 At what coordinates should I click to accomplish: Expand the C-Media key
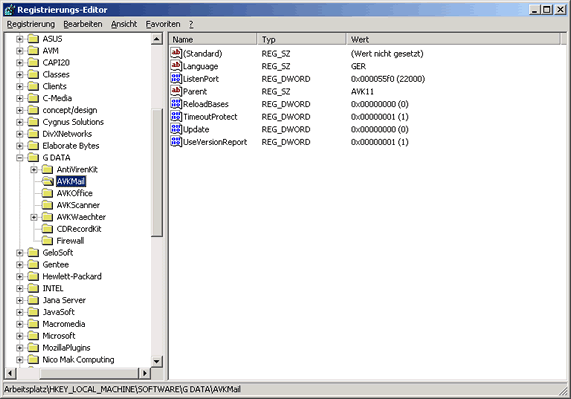pos(20,98)
